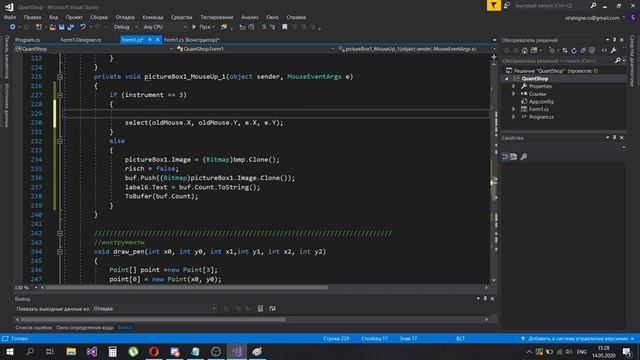
Task: Click the Property Pages wrench in Свойства panel
Action: [524, 157]
